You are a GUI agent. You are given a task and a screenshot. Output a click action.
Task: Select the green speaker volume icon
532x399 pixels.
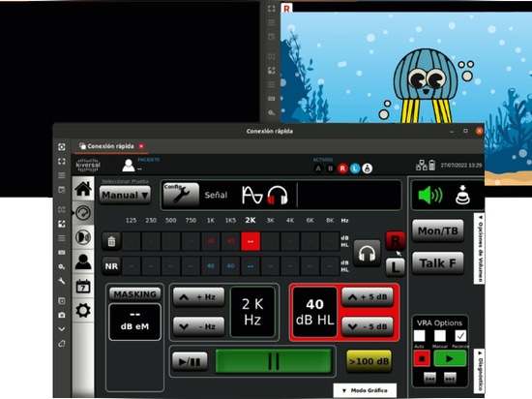pos(430,195)
